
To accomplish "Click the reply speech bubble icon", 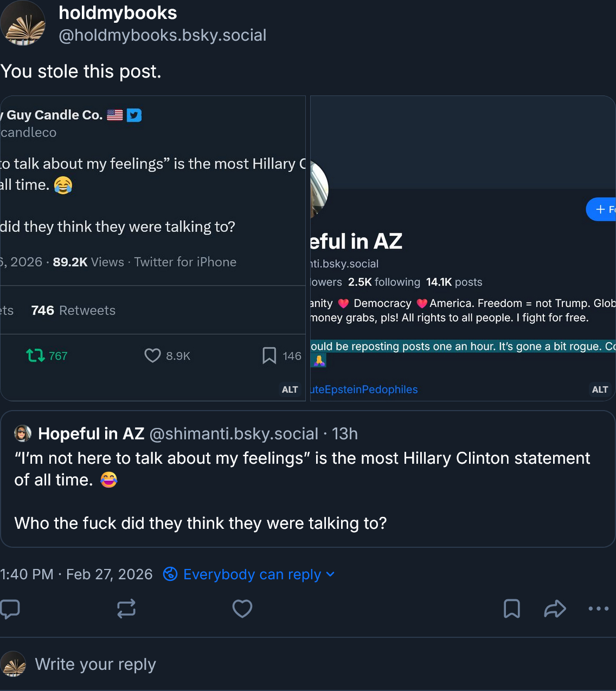I will pos(10,609).
